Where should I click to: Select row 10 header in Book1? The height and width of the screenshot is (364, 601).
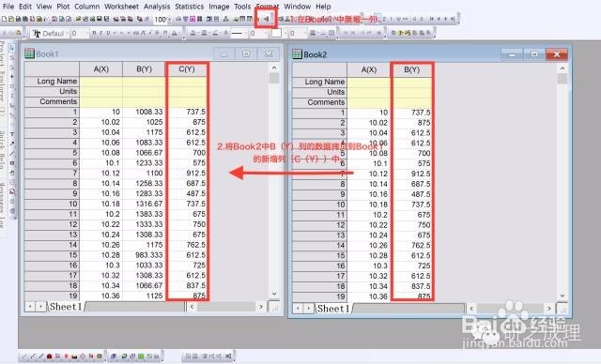[x=52, y=204]
